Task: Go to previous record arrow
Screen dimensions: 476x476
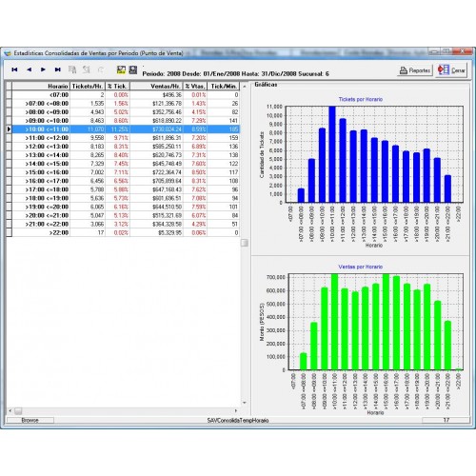Action: 30,69
